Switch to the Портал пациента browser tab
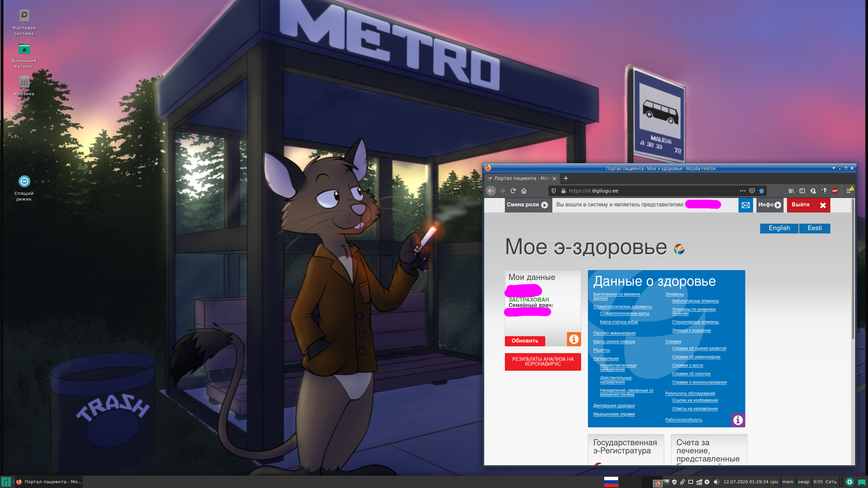 click(522, 178)
